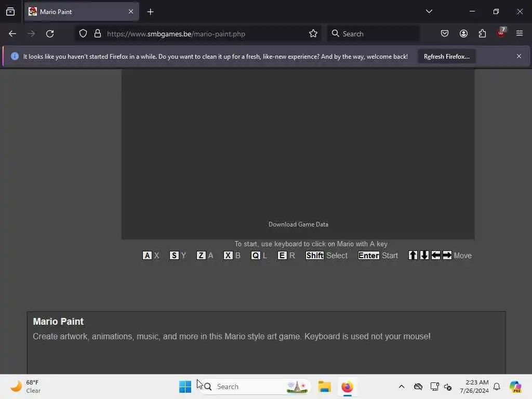This screenshot has height=399, width=532.
Task: Click the Refresh Firefox... button
Action: [x=446, y=56]
